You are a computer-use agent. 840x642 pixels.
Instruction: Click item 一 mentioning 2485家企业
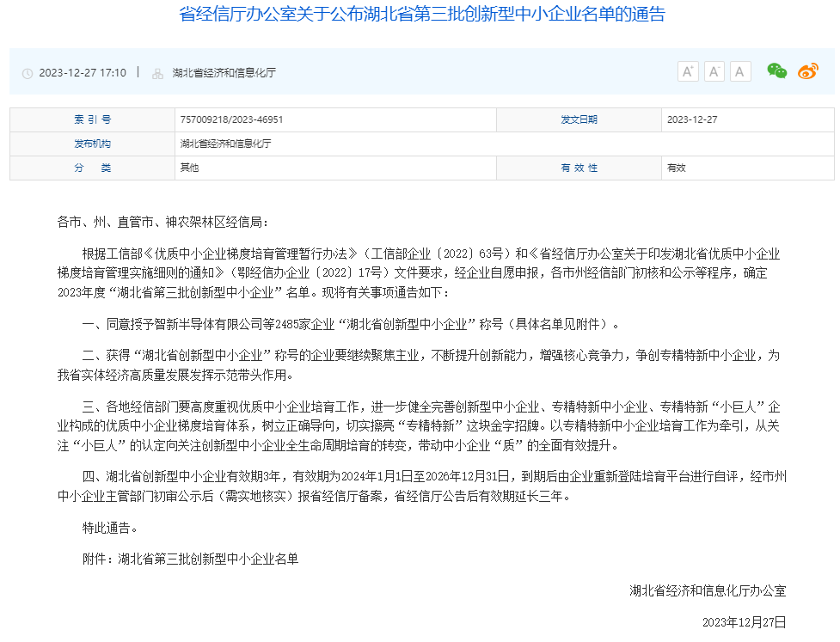click(x=350, y=324)
